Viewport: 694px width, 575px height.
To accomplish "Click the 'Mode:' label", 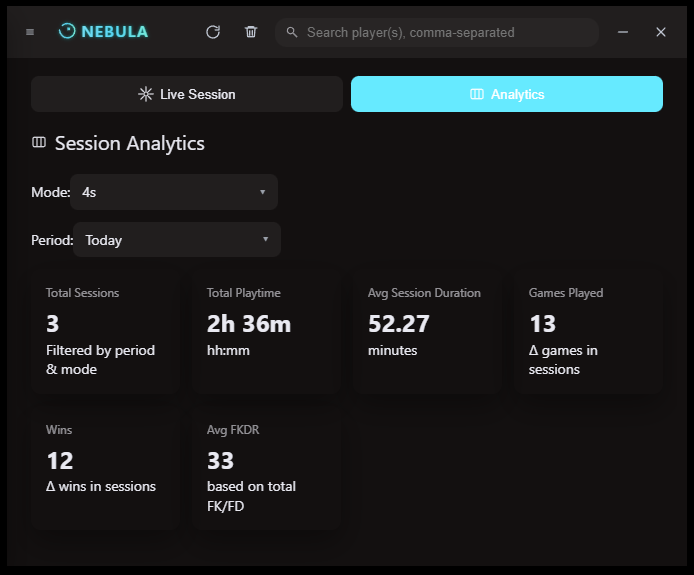I will (x=50, y=192).
